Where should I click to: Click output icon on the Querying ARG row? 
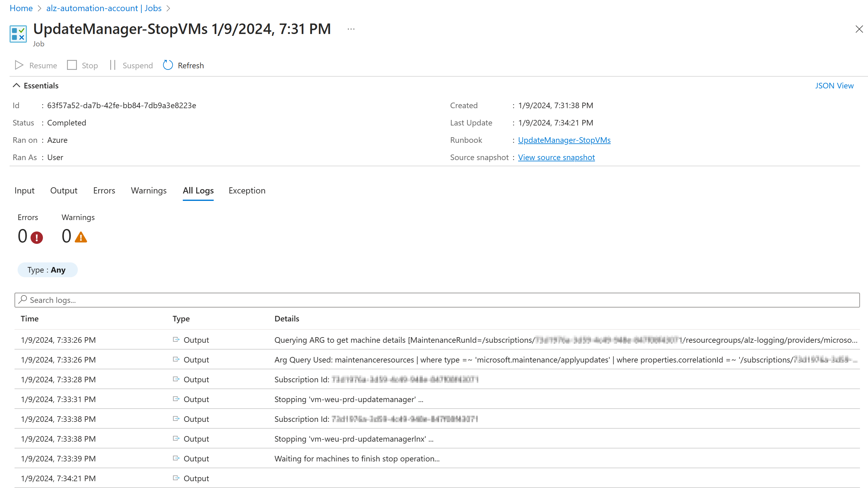point(176,339)
